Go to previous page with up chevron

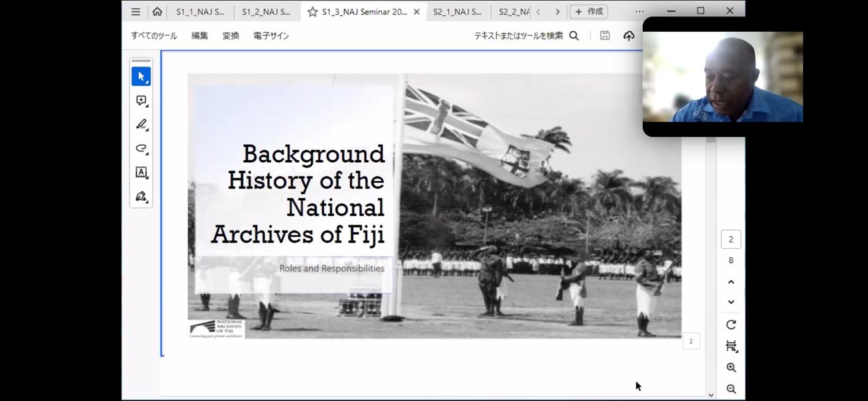click(731, 282)
